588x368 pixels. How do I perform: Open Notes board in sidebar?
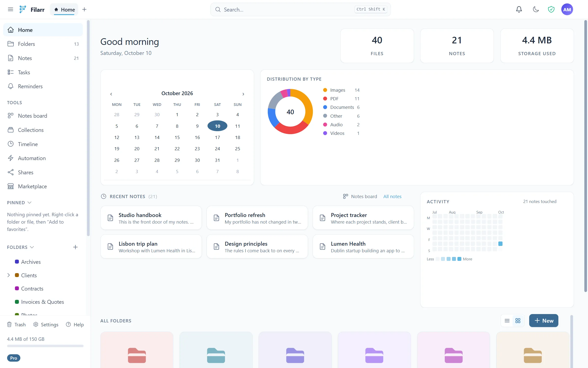click(43, 116)
